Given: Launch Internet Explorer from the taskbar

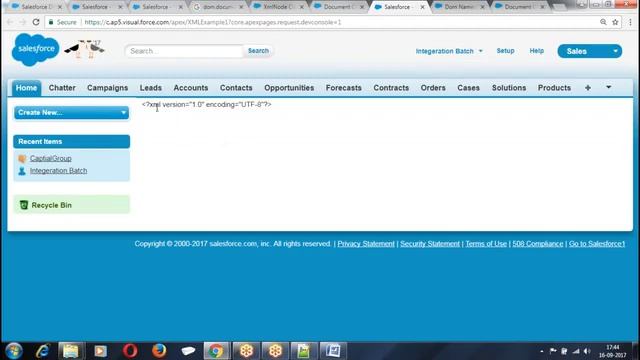Looking at the screenshot, I should click(42, 351).
